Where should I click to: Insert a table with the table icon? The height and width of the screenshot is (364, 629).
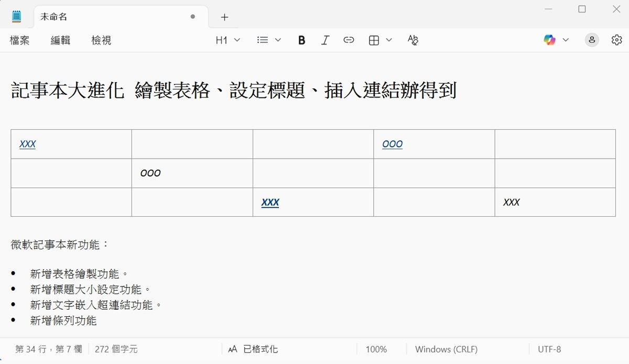point(375,40)
